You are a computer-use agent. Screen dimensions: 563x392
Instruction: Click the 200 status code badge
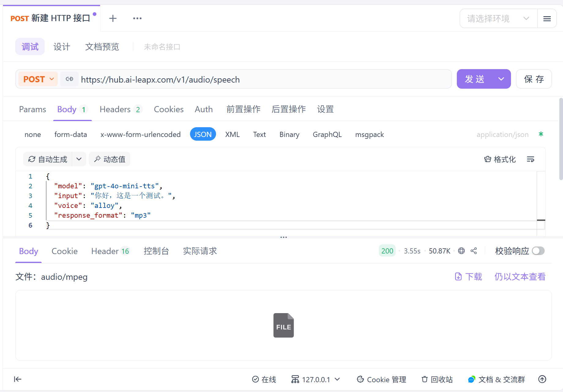point(387,251)
